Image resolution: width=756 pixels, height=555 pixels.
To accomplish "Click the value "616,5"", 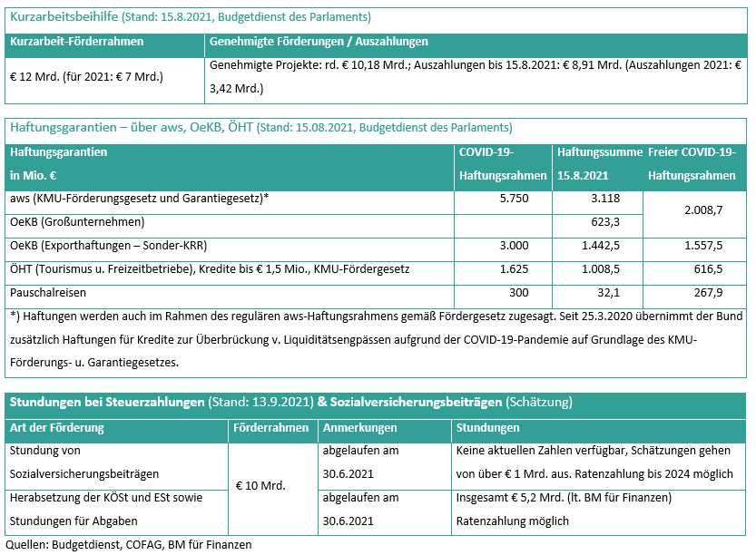I will [x=708, y=269].
